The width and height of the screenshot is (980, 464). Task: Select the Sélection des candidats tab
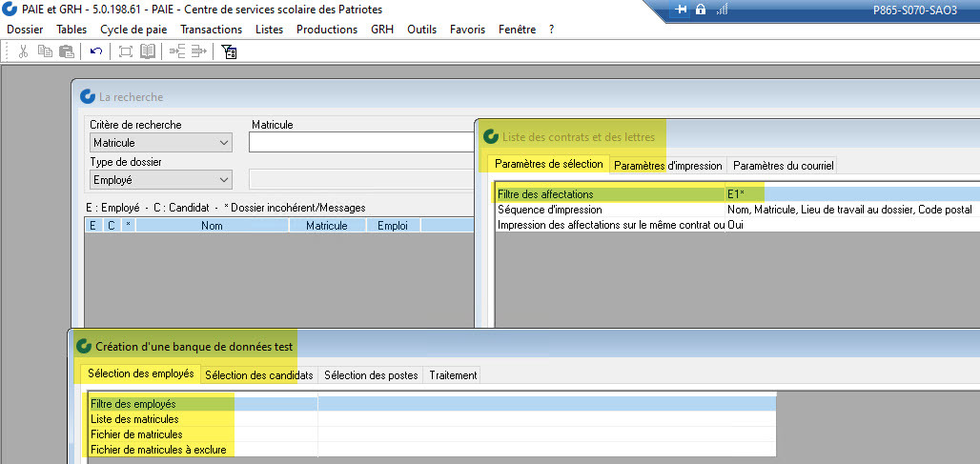click(258, 375)
